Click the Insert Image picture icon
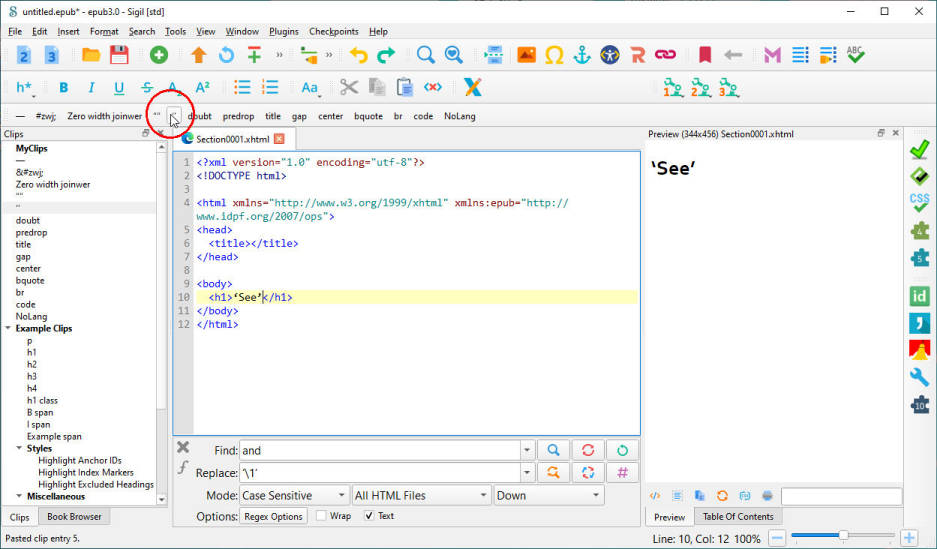The width and height of the screenshot is (937, 549). pos(526,55)
